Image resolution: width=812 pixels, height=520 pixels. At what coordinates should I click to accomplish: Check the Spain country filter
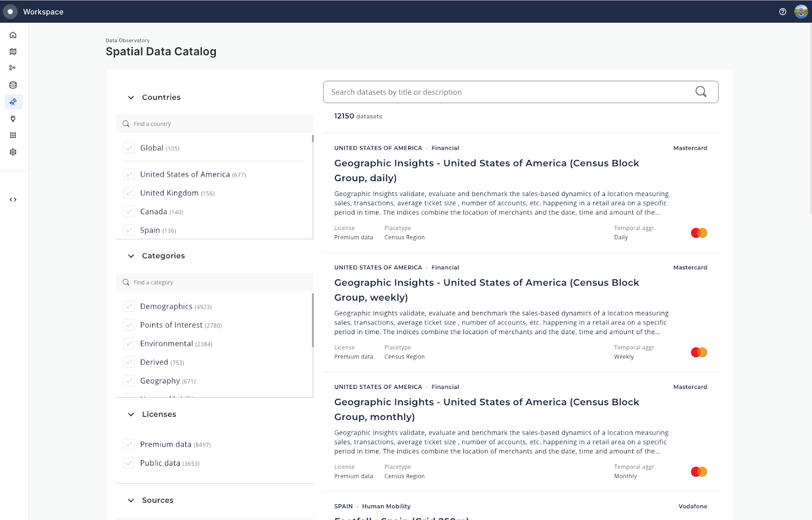point(129,230)
